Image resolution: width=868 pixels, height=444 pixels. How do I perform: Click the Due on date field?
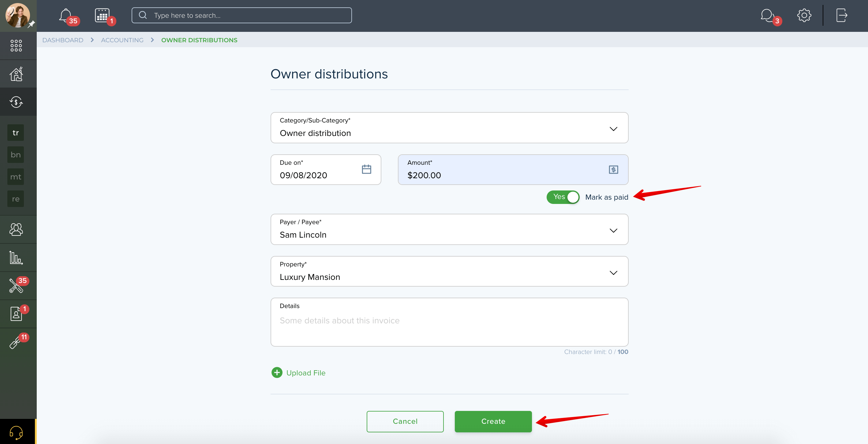326,170
